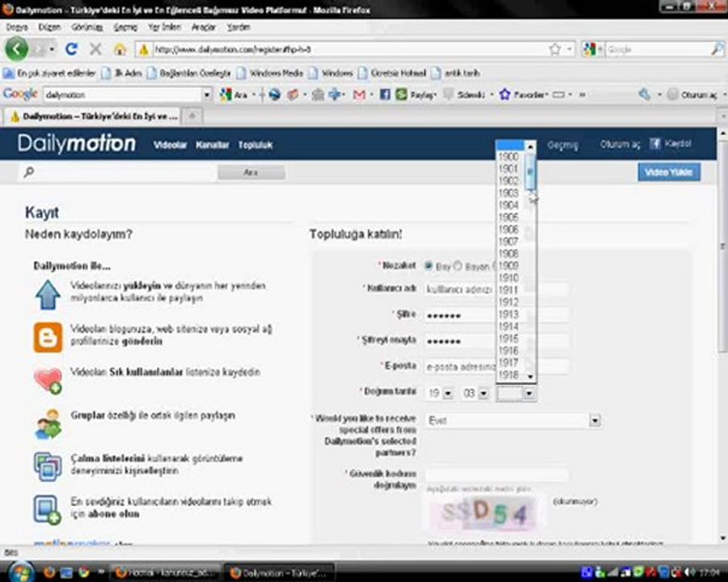Image resolution: width=728 pixels, height=582 pixels.
Task: Open the Görünüm menu
Action: [87, 27]
